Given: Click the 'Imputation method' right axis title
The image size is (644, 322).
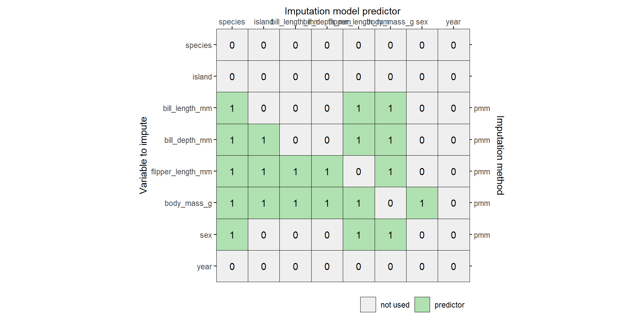Looking at the screenshot, I should (x=500, y=155).
